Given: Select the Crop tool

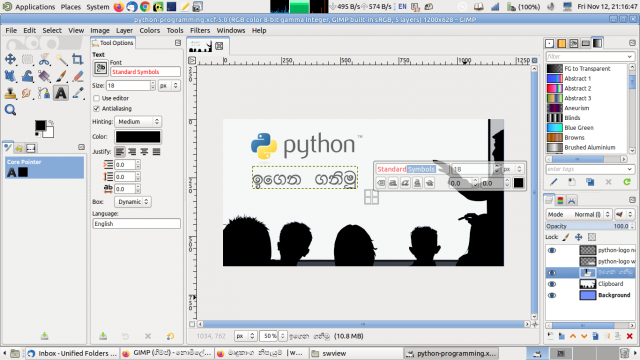Looking at the screenshot, I should 78,59.
